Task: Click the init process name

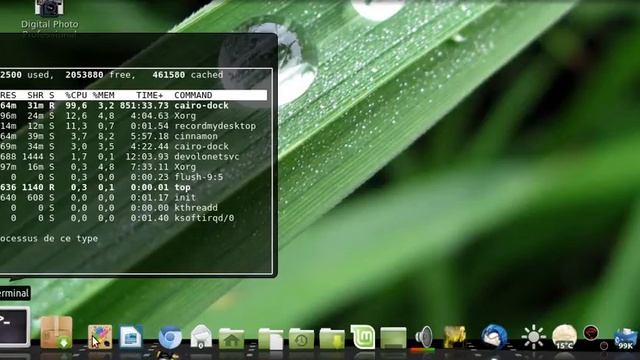Action: (185, 198)
